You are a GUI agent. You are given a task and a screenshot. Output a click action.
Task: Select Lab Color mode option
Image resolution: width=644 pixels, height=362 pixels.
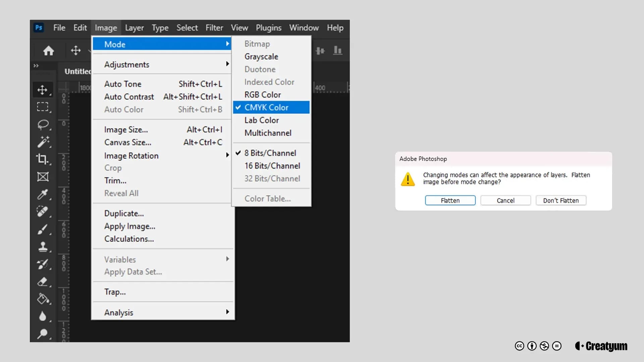pyautogui.click(x=261, y=120)
